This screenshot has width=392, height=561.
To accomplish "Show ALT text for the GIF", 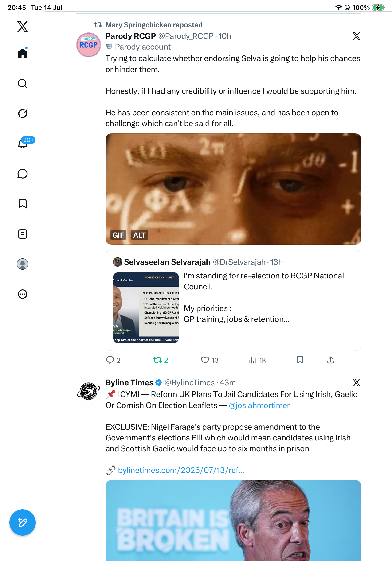I will pos(139,235).
